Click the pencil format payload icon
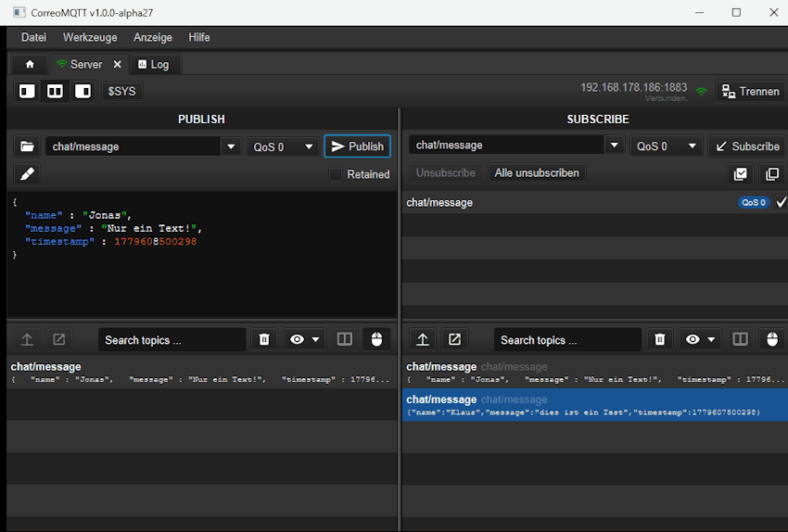Image resolution: width=788 pixels, height=532 pixels. coord(27,174)
